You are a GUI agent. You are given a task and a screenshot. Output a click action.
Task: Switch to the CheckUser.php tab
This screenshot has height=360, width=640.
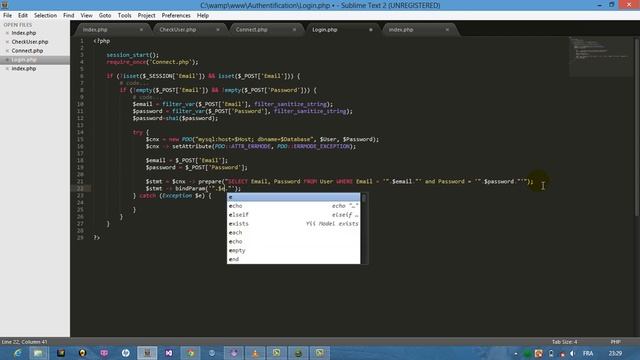point(178,30)
